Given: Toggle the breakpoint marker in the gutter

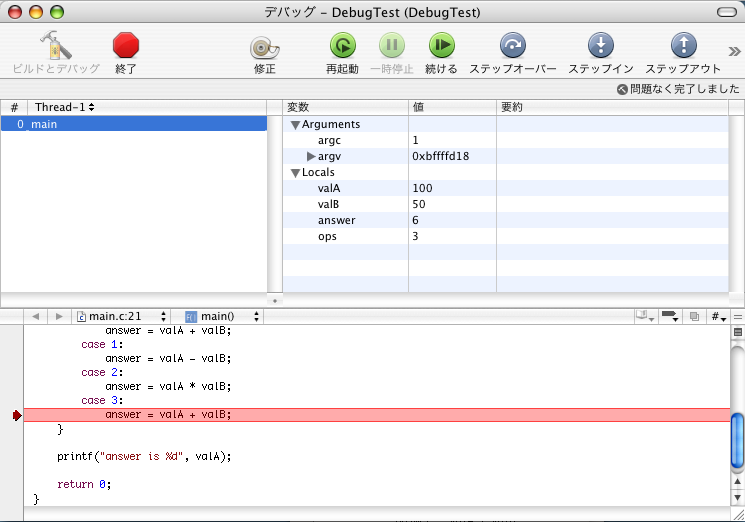Looking at the screenshot, I should [17, 415].
